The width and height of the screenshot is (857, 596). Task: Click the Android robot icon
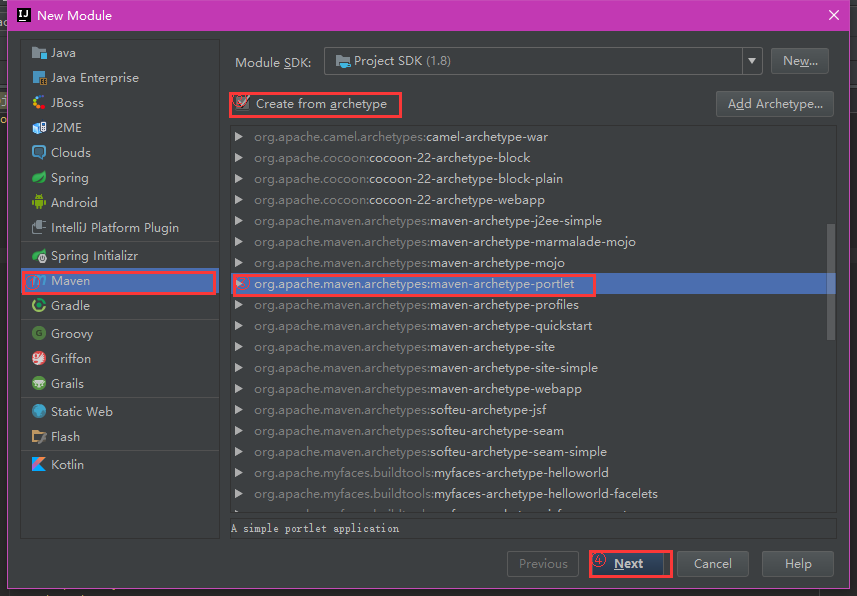(x=39, y=203)
